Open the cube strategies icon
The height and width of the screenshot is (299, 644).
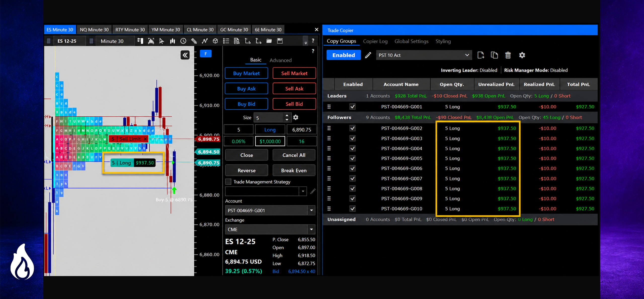tap(215, 41)
